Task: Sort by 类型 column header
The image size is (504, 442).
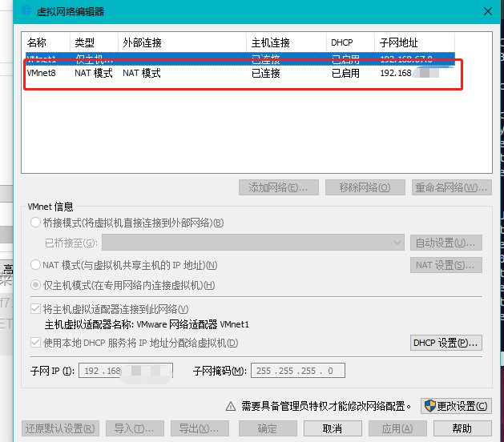Action: [x=94, y=42]
